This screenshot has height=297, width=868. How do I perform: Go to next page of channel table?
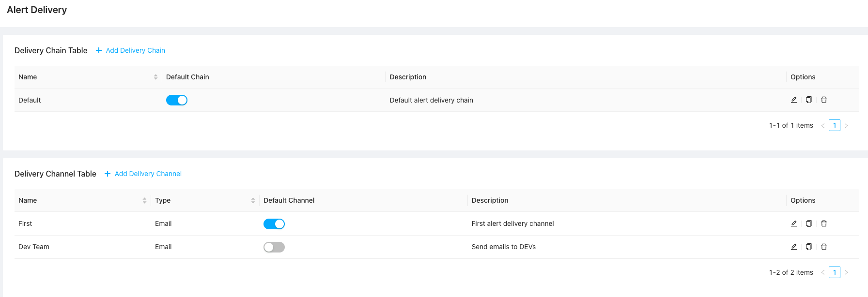tap(846, 273)
